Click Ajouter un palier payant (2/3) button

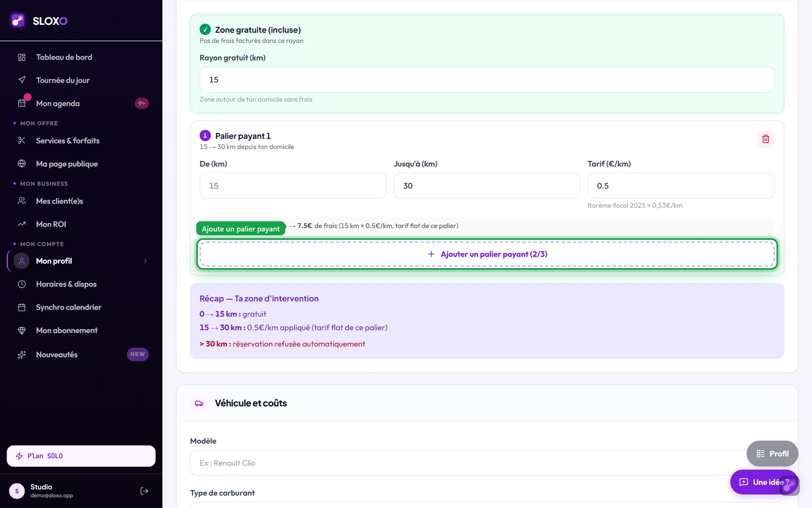pos(487,254)
